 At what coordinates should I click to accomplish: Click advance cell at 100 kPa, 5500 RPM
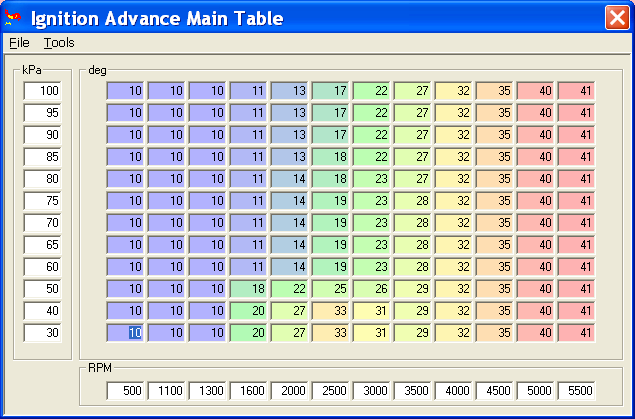pos(577,91)
